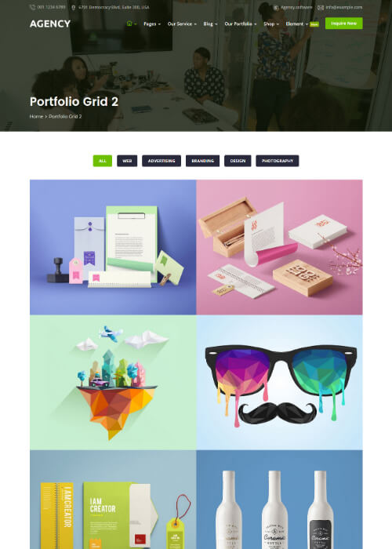Click the envelope email icon
392x549 pixels.
[x=320, y=7]
